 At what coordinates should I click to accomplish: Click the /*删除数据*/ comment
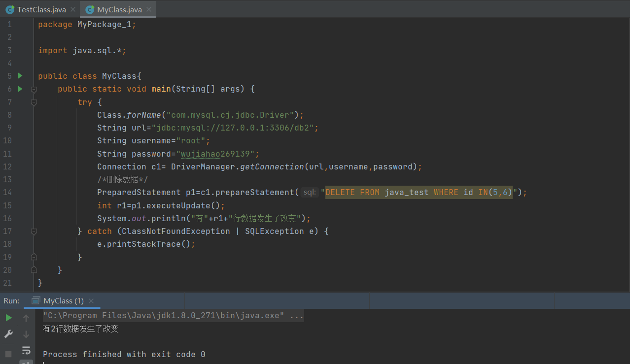coord(122,179)
